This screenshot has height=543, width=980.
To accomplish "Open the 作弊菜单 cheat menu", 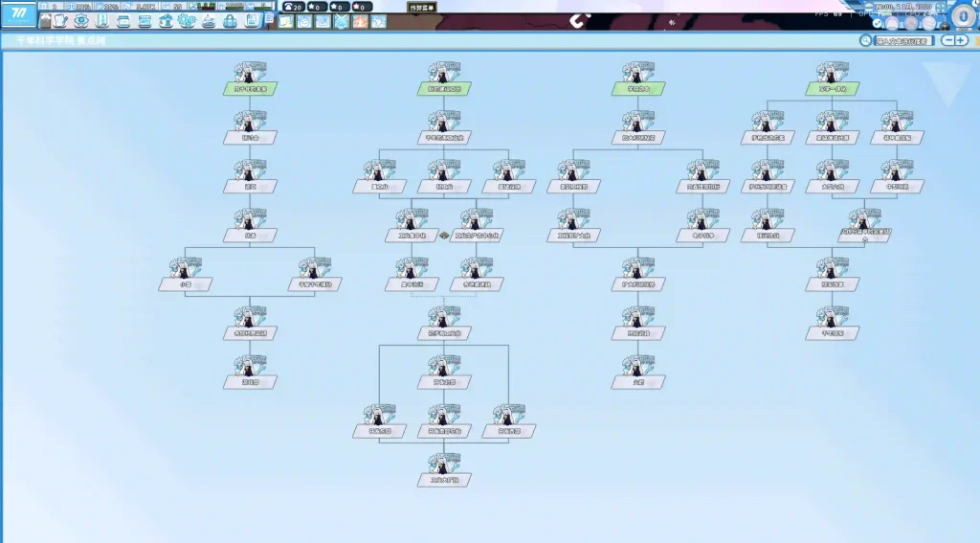I will coord(421,7).
